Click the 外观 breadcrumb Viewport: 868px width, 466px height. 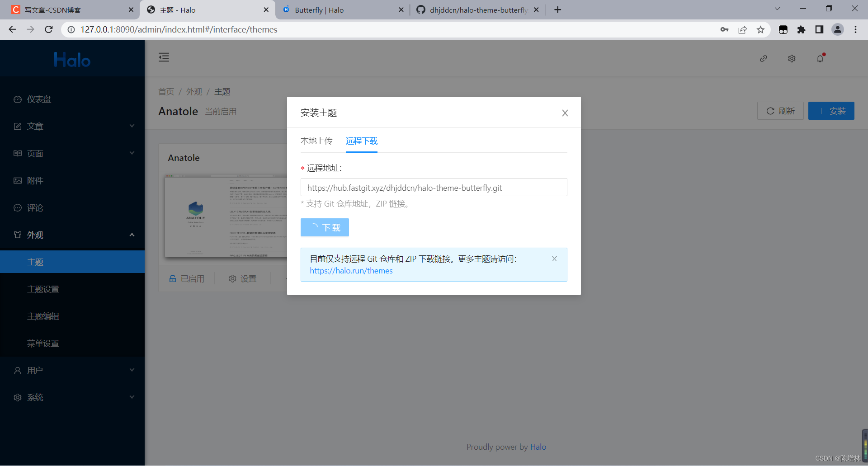pyautogui.click(x=194, y=92)
